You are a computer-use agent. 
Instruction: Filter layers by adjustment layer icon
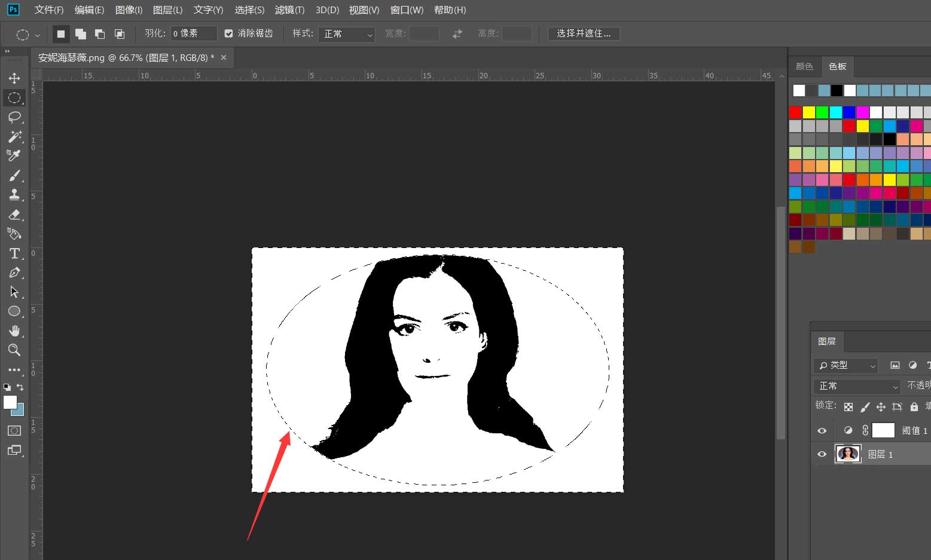912,365
